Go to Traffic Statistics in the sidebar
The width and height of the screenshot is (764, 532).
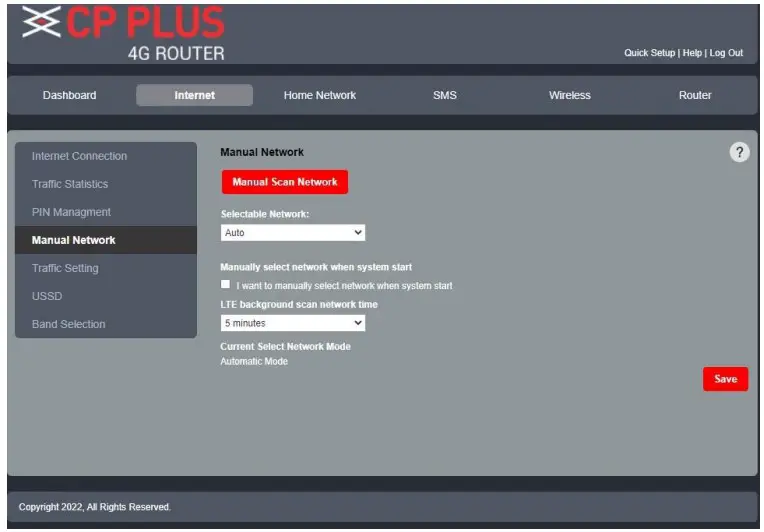pyautogui.click(x=106, y=184)
